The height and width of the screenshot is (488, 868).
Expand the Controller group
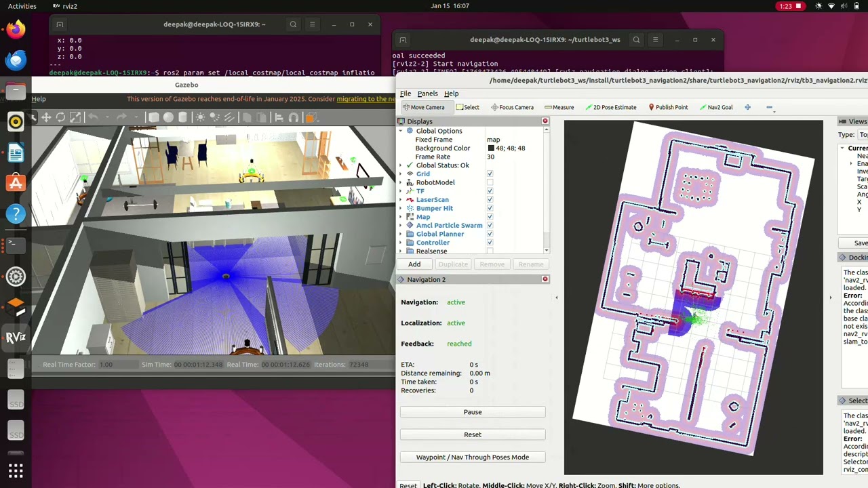click(400, 243)
